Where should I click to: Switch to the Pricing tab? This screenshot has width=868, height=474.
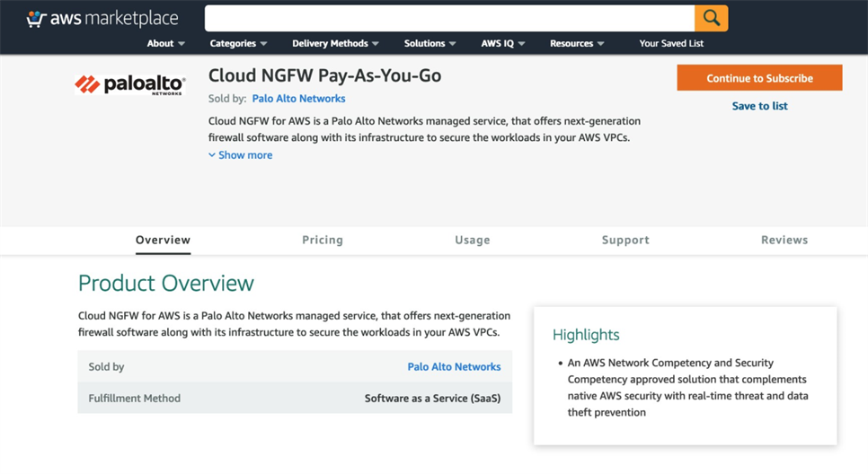[x=323, y=240]
